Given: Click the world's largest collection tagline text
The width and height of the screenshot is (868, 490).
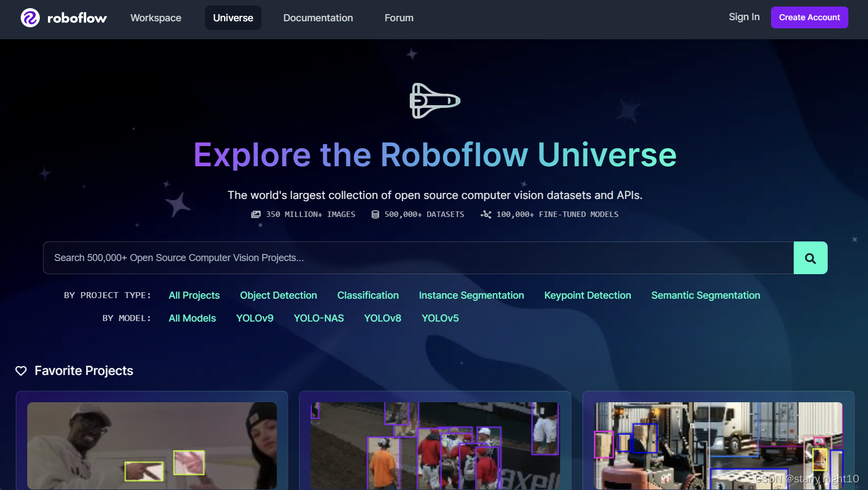Looking at the screenshot, I should pyautogui.click(x=435, y=195).
